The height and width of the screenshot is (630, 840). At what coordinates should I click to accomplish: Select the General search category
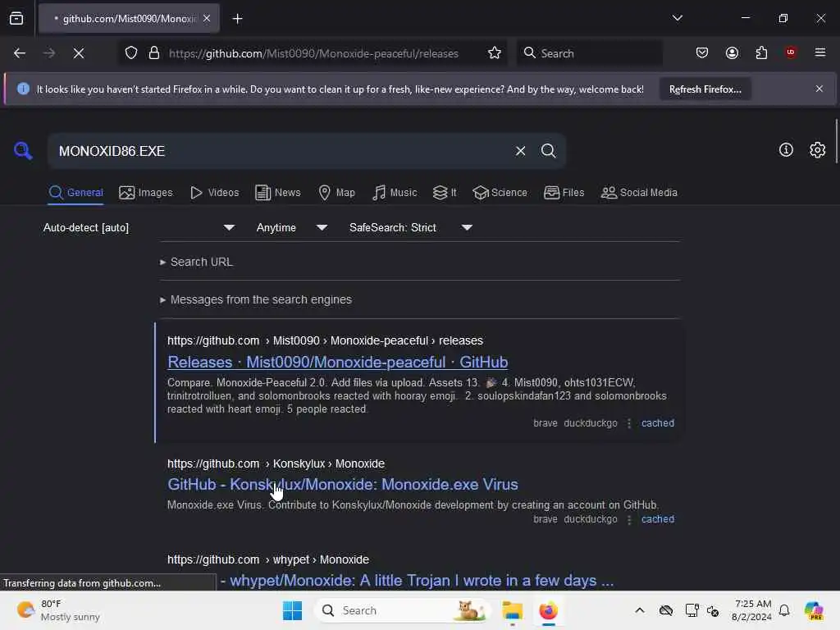pos(75,193)
